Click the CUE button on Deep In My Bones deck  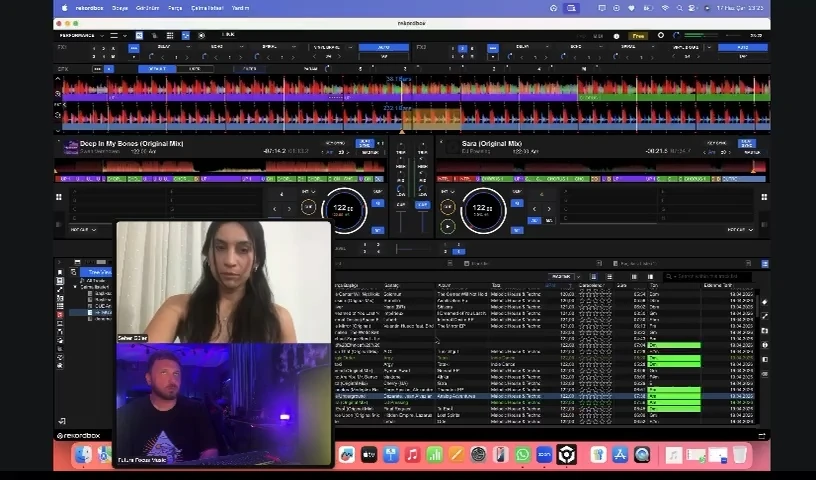pyautogui.click(x=308, y=207)
